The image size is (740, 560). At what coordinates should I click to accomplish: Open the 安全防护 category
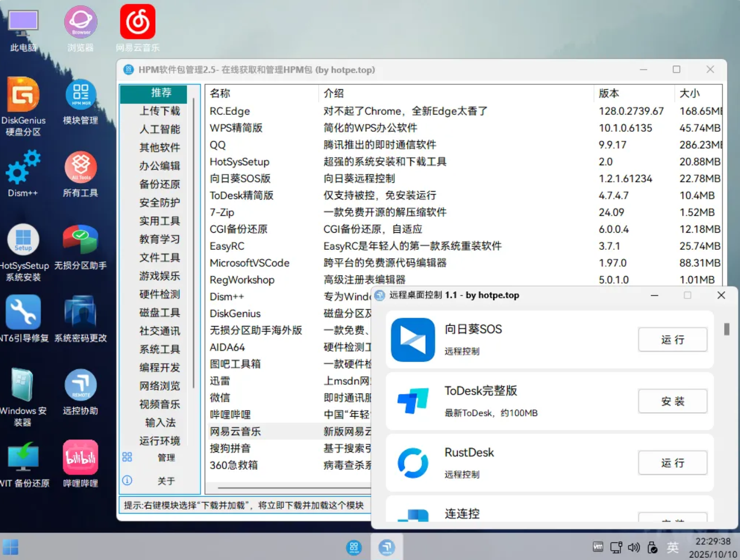[x=159, y=202]
